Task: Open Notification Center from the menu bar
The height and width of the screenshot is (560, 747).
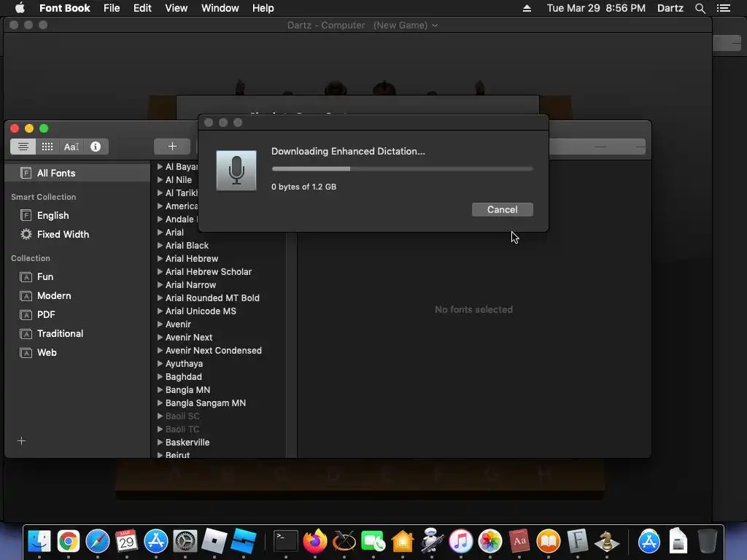Action: pos(724,8)
